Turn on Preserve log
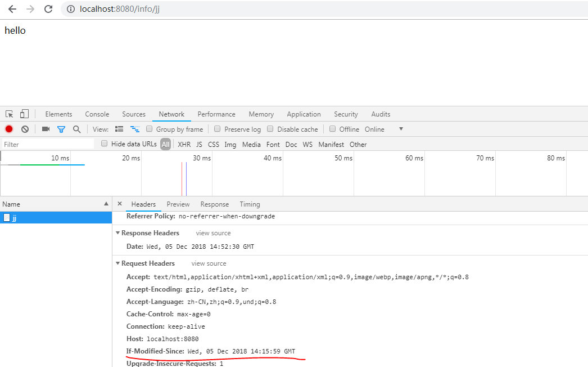588x367 pixels. [217, 129]
